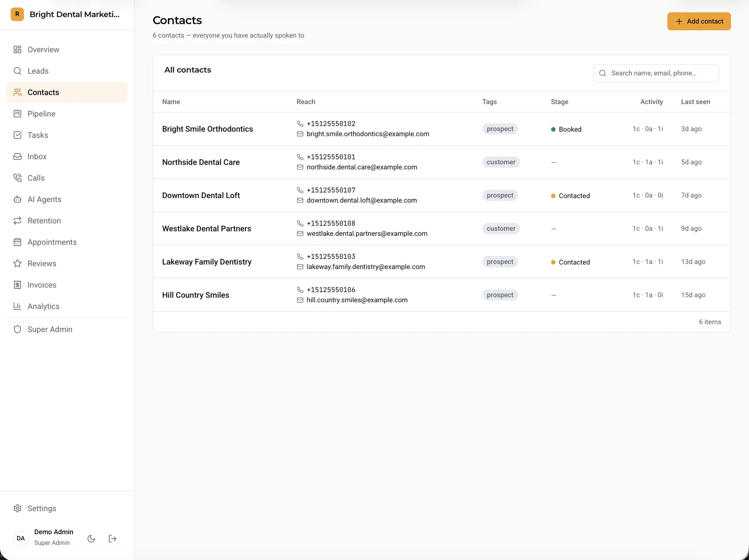Click the Invoices receipt icon
This screenshot has height=560, width=749.
pos(17,285)
